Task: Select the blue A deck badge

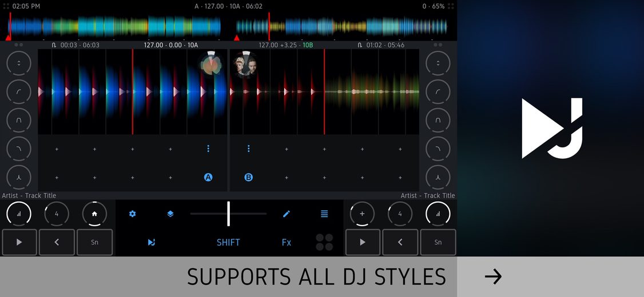Action: coord(208,177)
